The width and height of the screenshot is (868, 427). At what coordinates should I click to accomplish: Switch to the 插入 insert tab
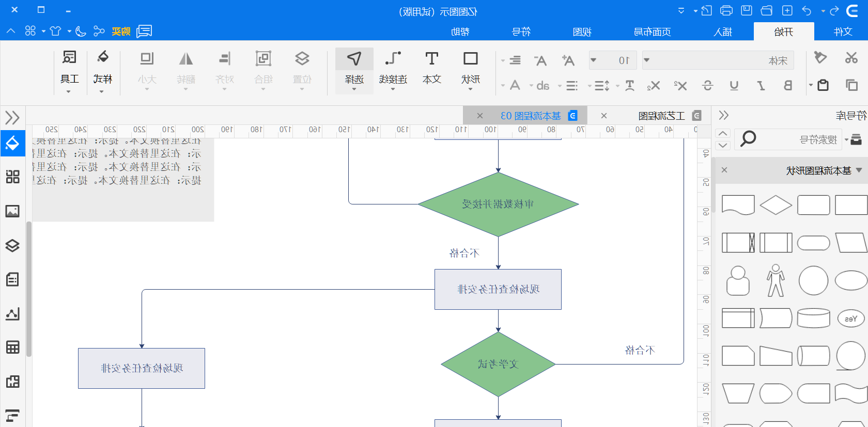click(723, 31)
